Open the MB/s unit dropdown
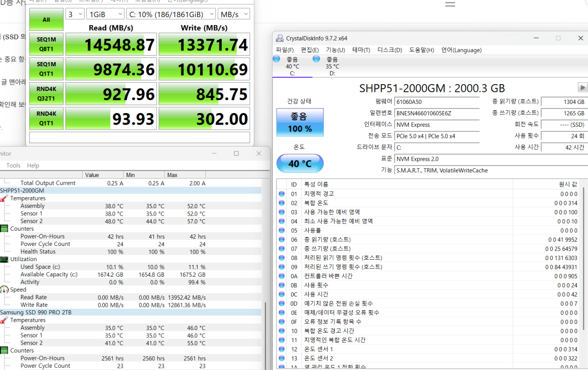The image size is (588, 370). [234, 14]
